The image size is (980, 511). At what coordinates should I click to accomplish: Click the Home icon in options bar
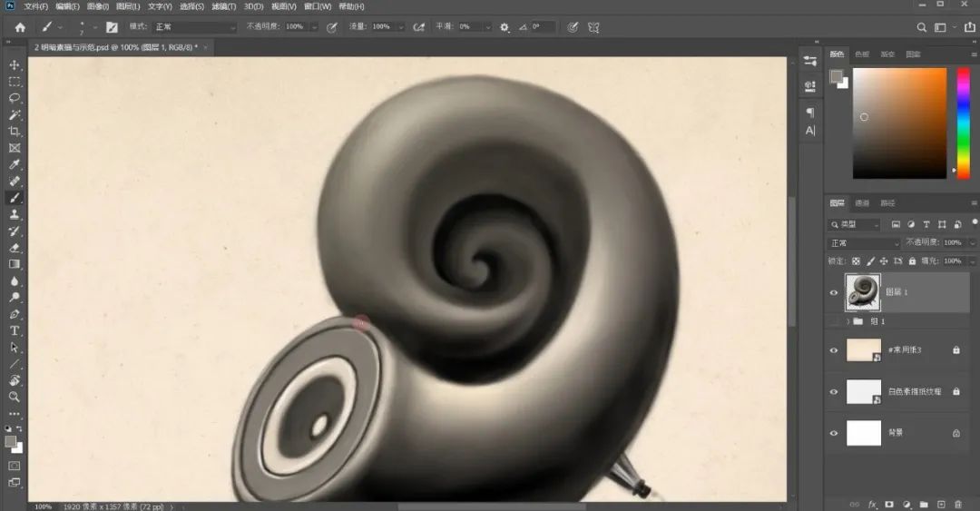pyautogui.click(x=20, y=27)
